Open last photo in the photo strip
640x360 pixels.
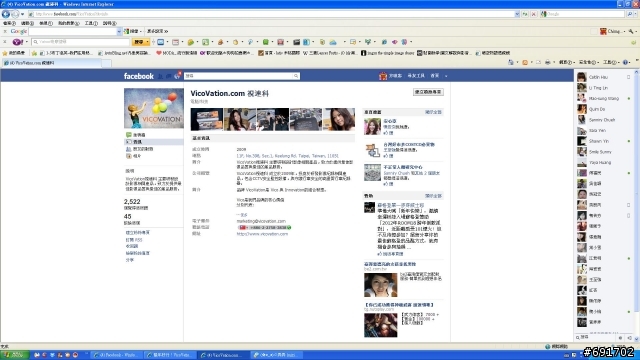[x=339, y=119]
